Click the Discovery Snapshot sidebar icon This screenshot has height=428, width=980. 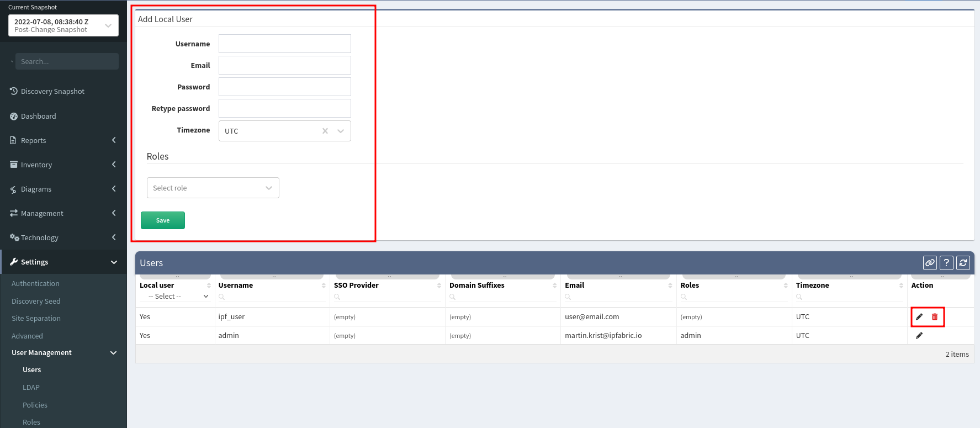tap(14, 91)
